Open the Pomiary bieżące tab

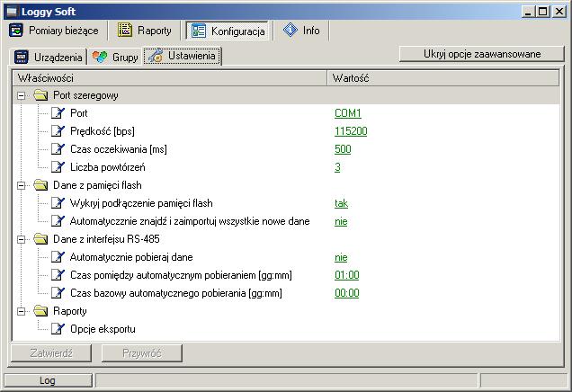(54, 31)
